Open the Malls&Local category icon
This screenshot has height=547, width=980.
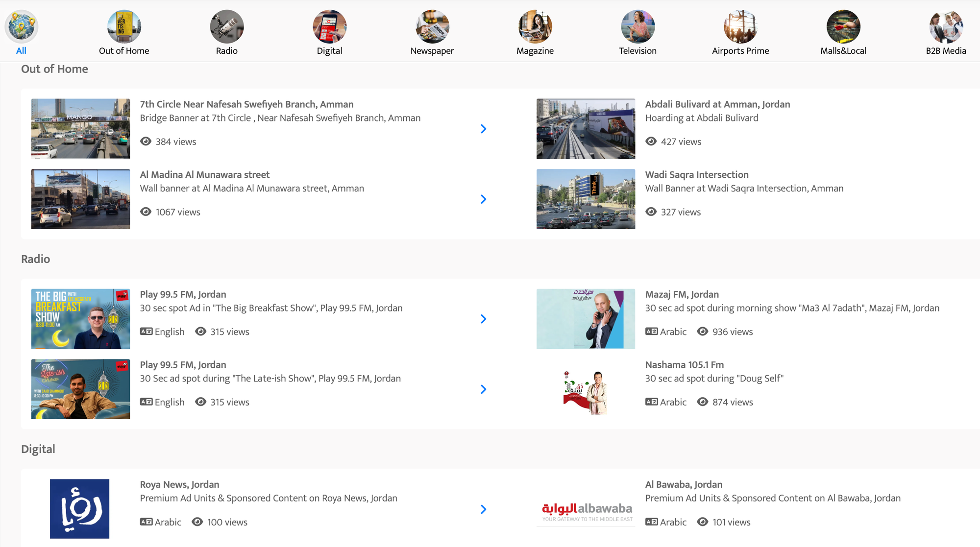click(x=843, y=26)
